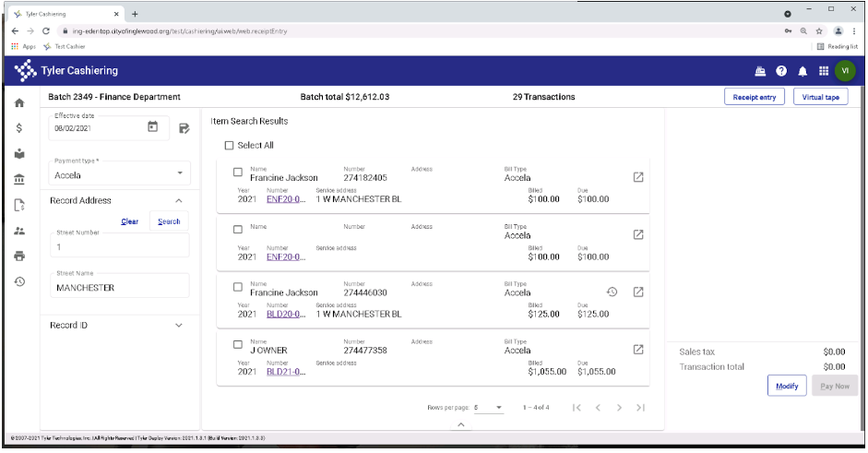Click the Receipt entry button

click(x=755, y=97)
